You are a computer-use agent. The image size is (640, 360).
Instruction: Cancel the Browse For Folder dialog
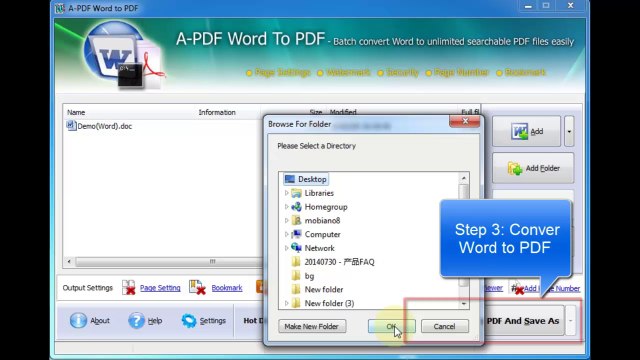pyautogui.click(x=444, y=326)
